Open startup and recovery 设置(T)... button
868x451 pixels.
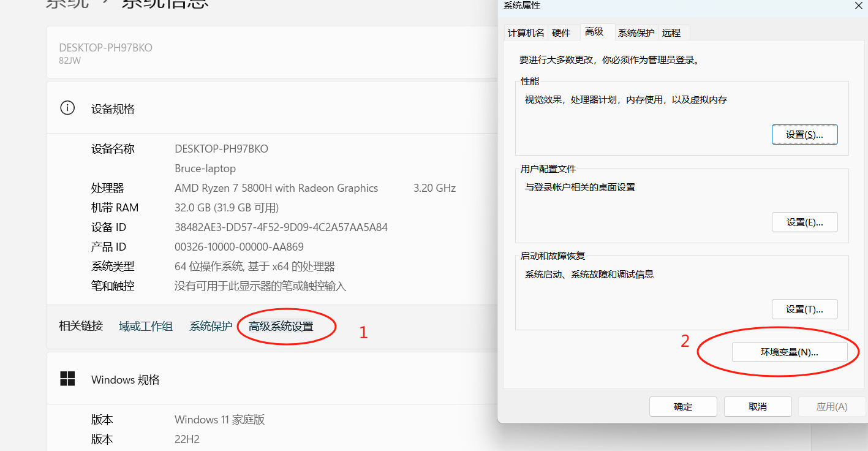point(804,309)
